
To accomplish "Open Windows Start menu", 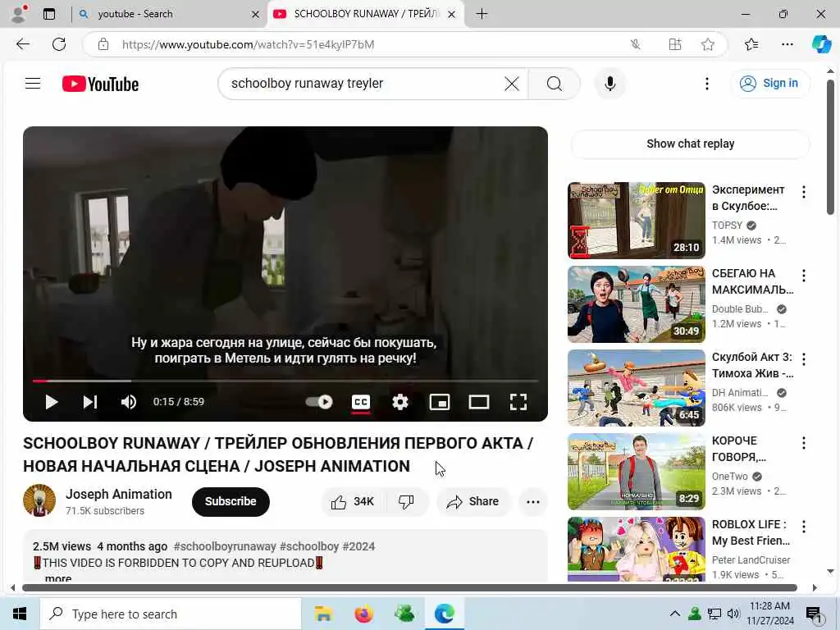I will tap(20, 614).
